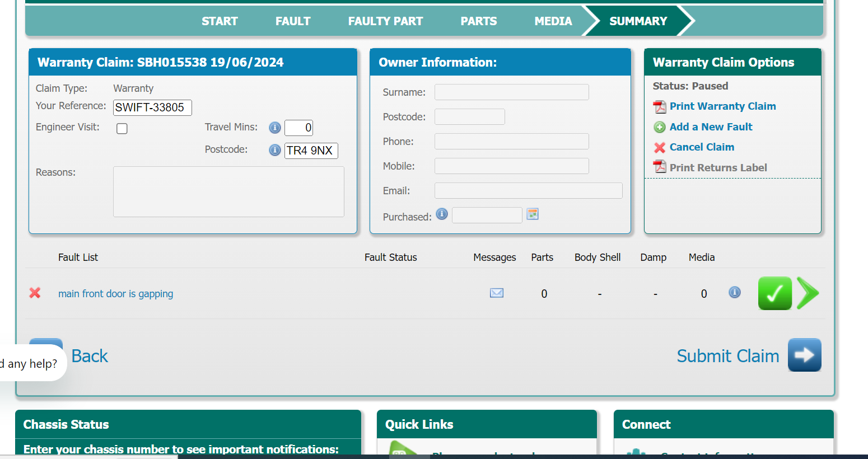Viewport: 868px width, 459px height.
Task: Click the green arrow next to checkmark
Action: pos(808,293)
